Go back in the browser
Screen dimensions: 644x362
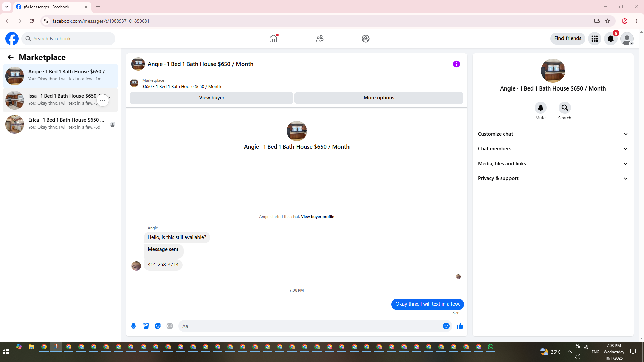(7, 21)
